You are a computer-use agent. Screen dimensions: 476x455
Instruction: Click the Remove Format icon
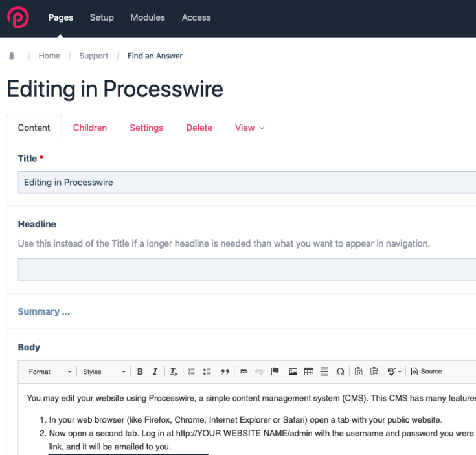pos(174,372)
